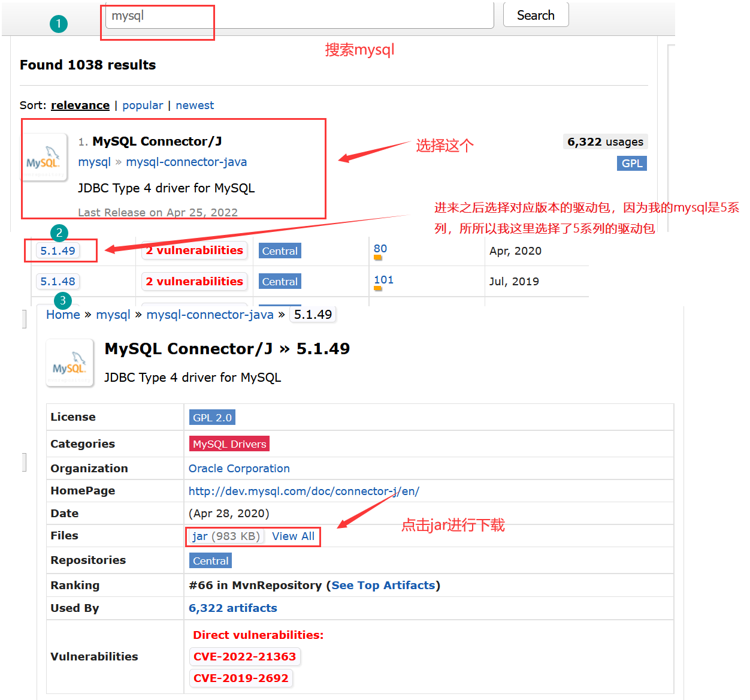Click the GPL 2.0 license tag
The width and height of the screenshot is (750, 700).
(x=212, y=418)
